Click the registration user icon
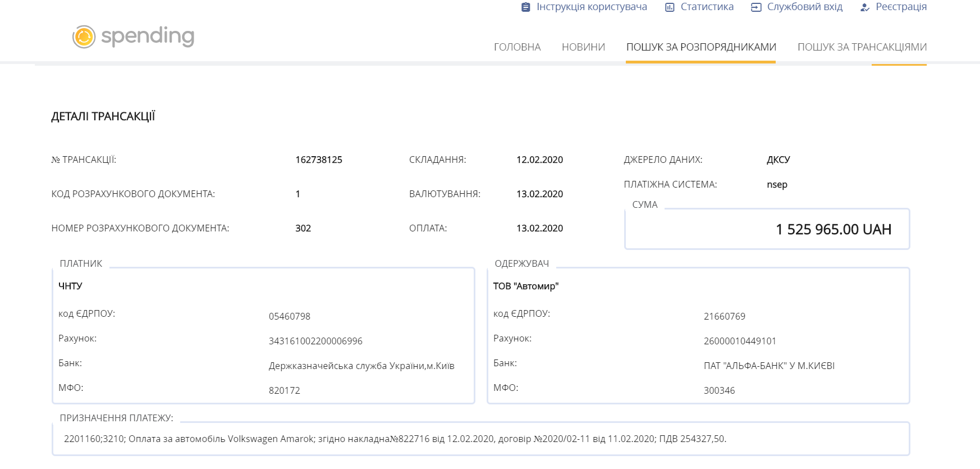This screenshot has width=980, height=469. [865, 7]
